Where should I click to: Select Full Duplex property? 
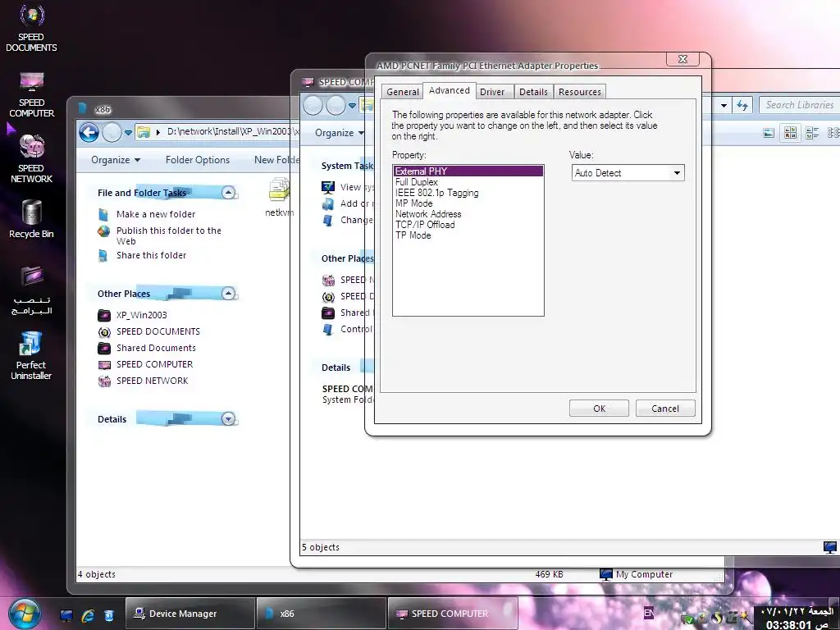tap(416, 182)
